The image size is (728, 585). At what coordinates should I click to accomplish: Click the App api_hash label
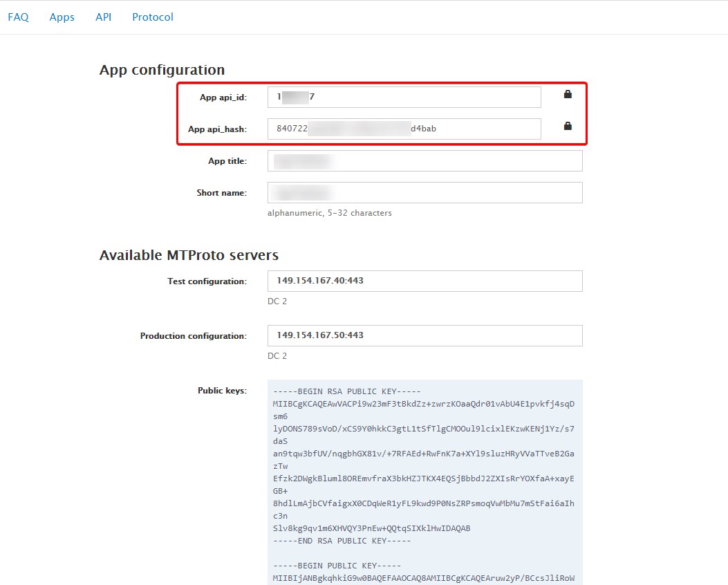(x=217, y=129)
